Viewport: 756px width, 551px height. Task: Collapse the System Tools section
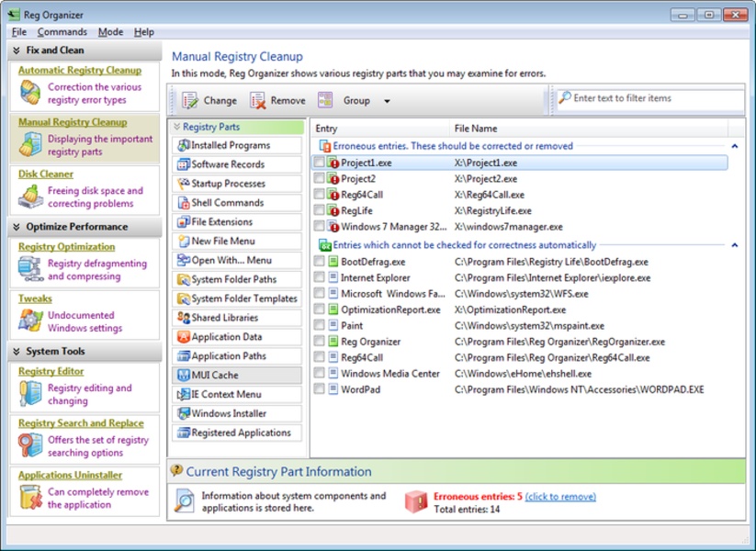17,352
